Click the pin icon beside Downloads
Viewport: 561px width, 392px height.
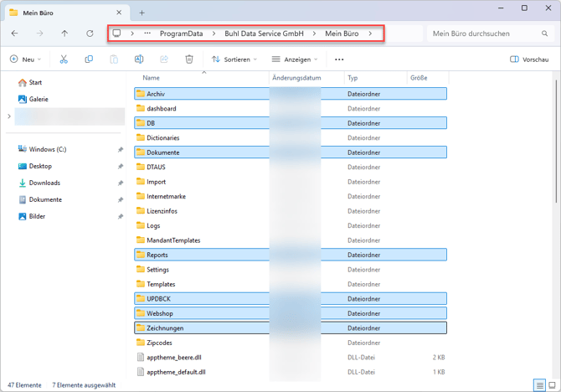pos(121,183)
